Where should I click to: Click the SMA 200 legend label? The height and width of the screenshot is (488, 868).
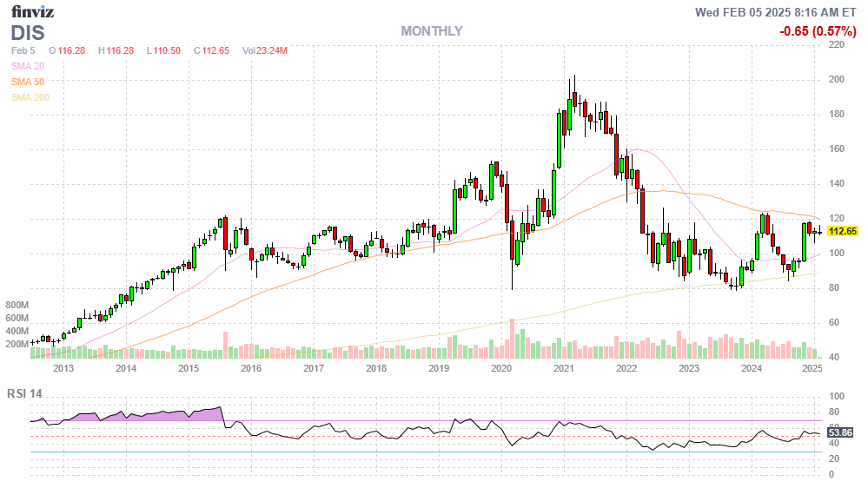point(30,97)
